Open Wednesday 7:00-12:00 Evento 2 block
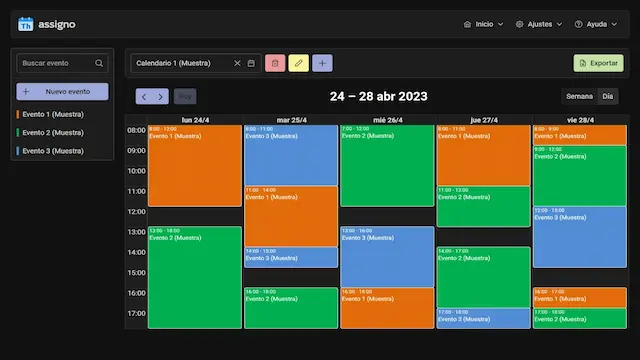The height and width of the screenshot is (360, 640). (x=387, y=166)
